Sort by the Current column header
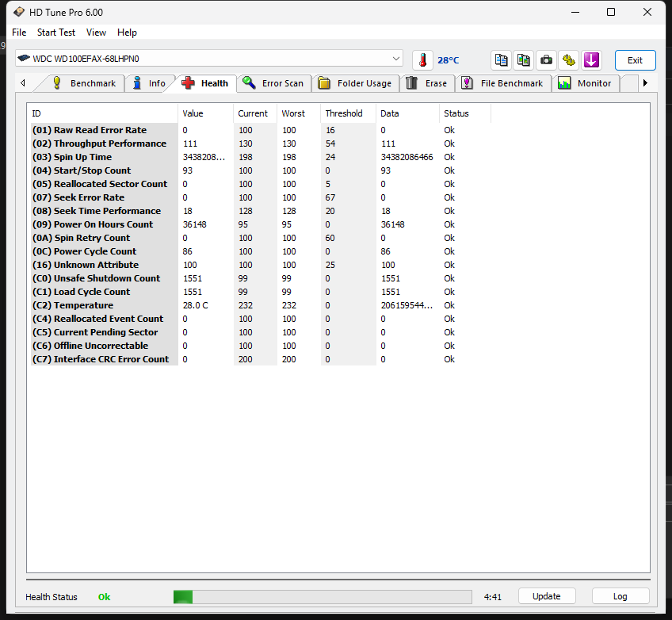The height and width of the screenshot is (620, 672). pyautogui.click(x=255, y=113)
